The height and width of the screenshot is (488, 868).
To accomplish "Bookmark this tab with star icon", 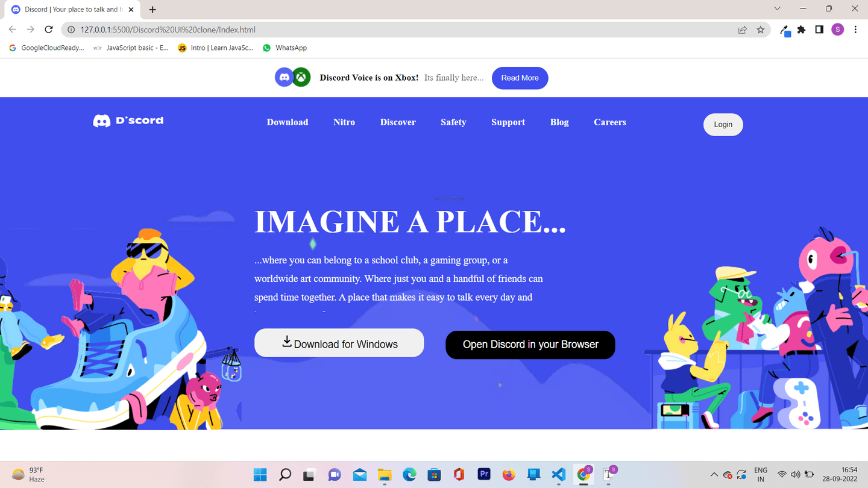I will pos(761,30).
